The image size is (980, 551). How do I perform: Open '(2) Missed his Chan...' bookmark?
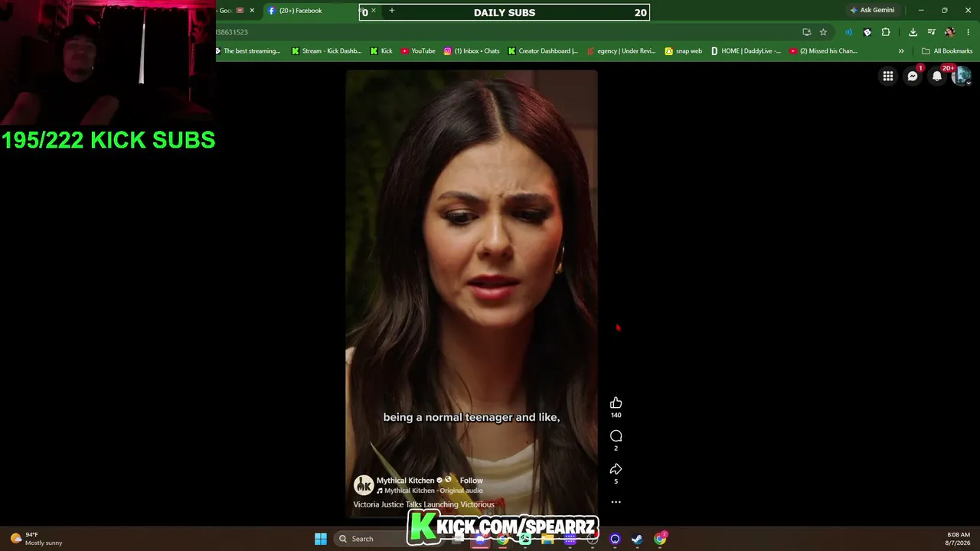click(x=823, y=51)
